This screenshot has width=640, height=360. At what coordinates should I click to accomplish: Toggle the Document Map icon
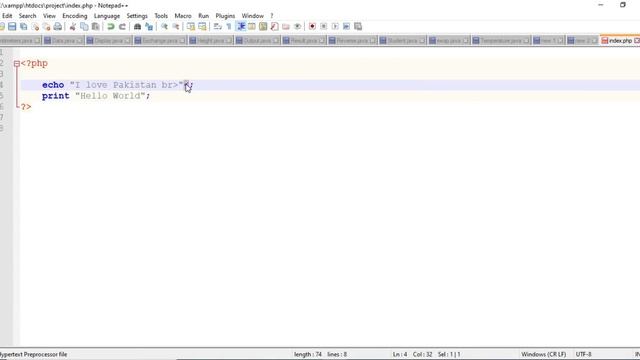(x=263, y=27)
